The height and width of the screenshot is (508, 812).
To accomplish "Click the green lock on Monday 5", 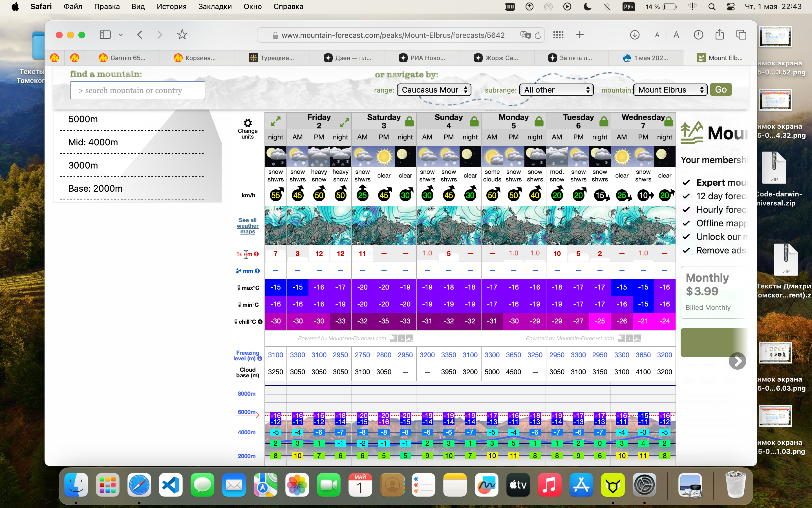I will click(539, 121).
